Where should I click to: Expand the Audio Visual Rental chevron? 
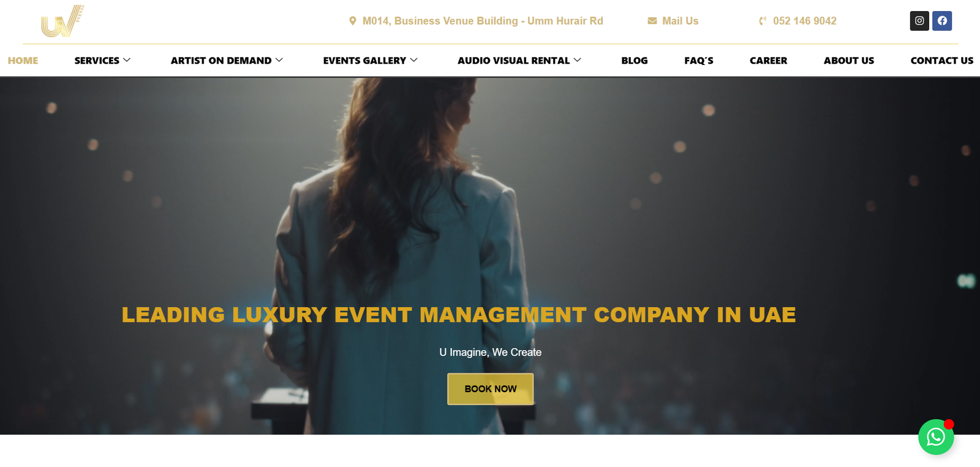tap(578, 60)
